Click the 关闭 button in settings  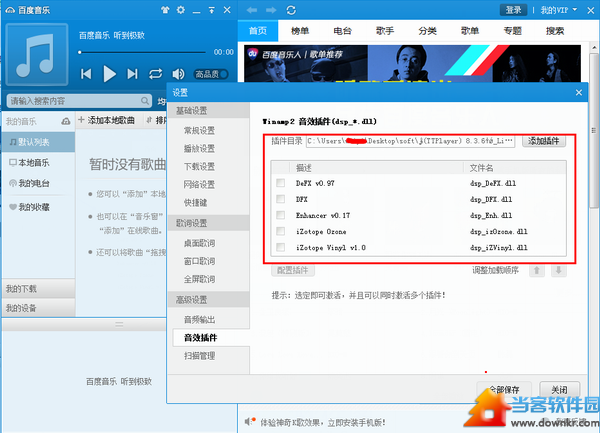pos(559,389)
